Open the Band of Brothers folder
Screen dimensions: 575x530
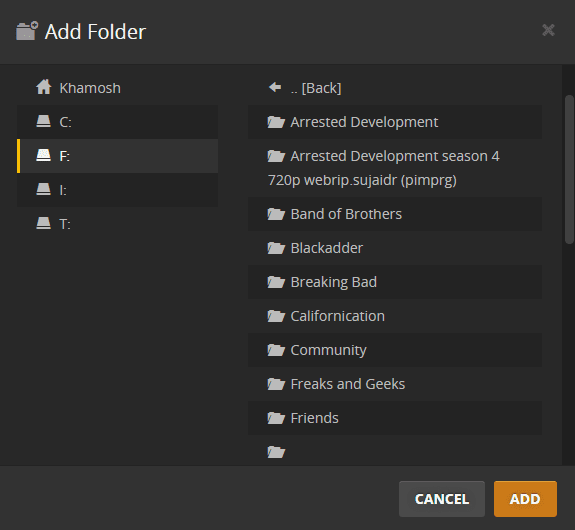point(395,214)
